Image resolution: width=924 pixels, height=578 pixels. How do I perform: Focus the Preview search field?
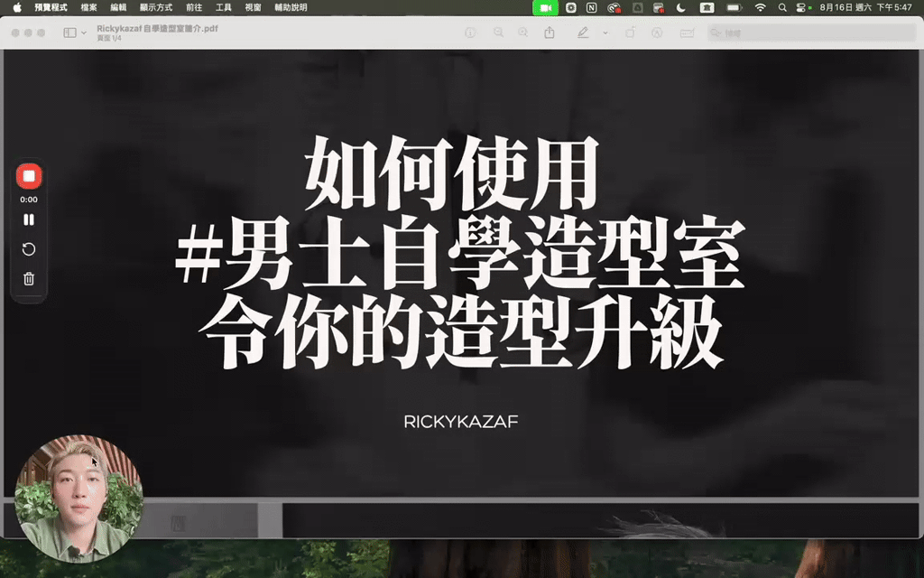tap(812, 33)
